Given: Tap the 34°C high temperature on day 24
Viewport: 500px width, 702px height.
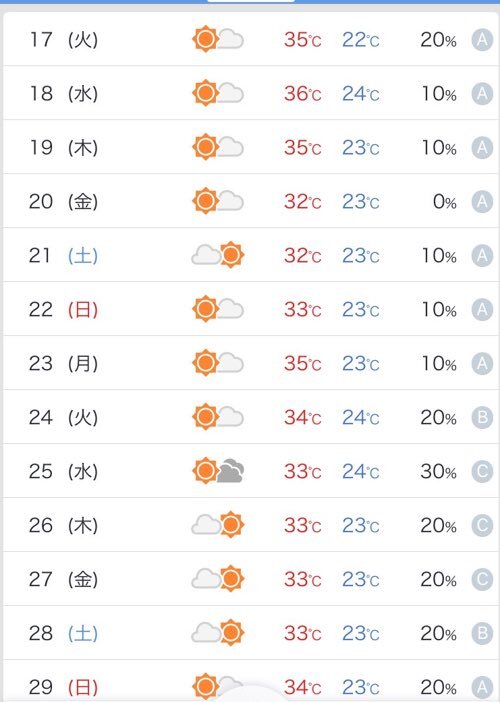Looking at the screenshot, I should (x=303, y=417).
